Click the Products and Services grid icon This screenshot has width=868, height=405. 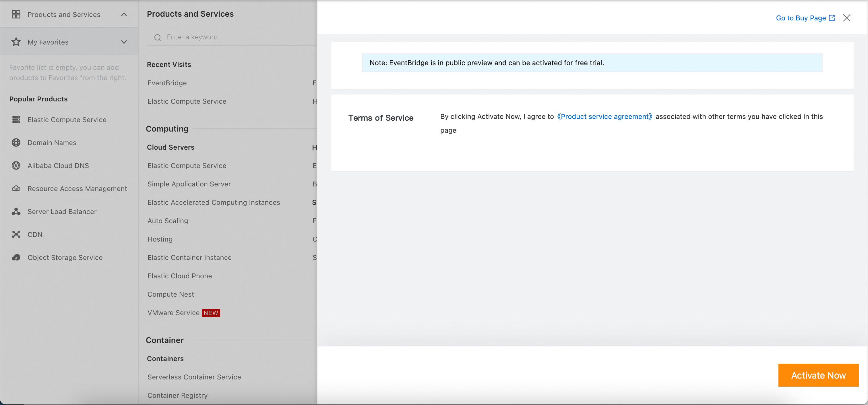[16, 14]
